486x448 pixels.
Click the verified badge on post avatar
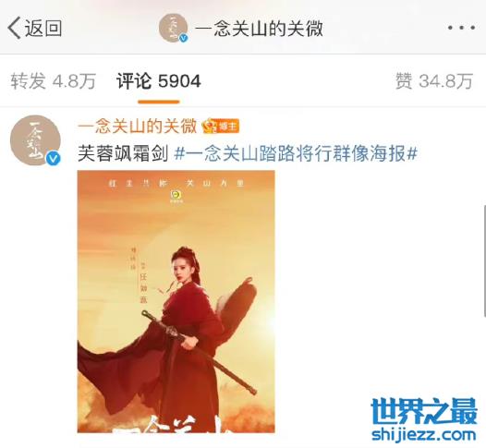tap(54, 159)
